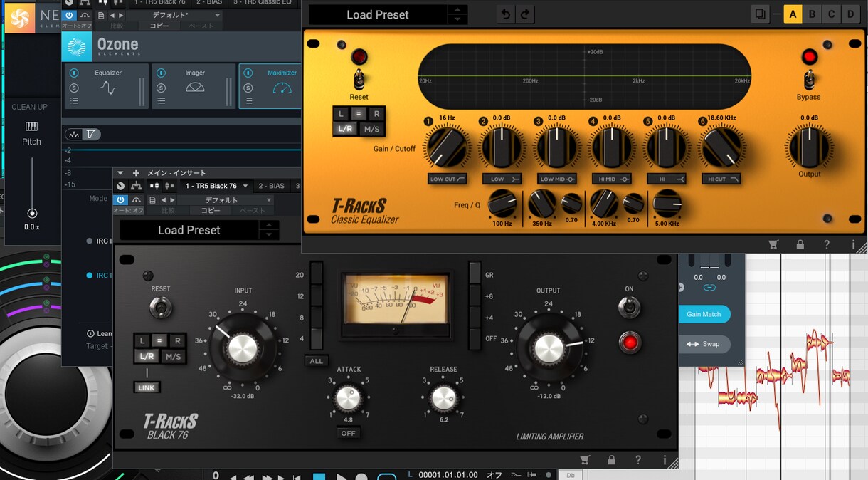
Task: Select LOW CUT filter button in Equalizer
Action: [x=448, y=179]
